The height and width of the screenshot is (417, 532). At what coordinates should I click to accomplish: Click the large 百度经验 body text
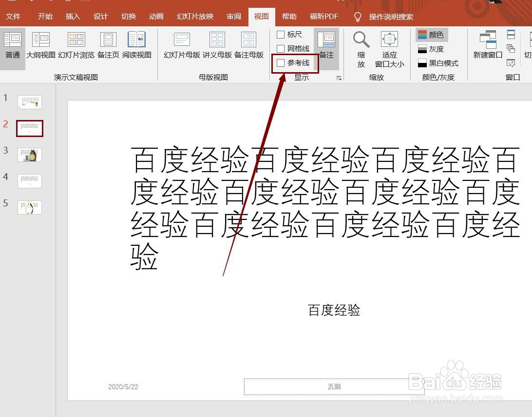[x=325, y=208]
